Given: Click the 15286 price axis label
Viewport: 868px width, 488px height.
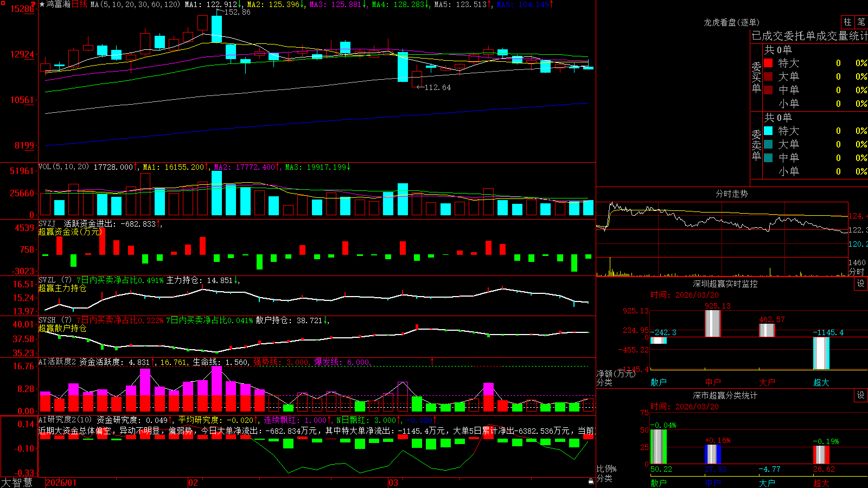Looking at the screenshot, I should click(22, 9).
